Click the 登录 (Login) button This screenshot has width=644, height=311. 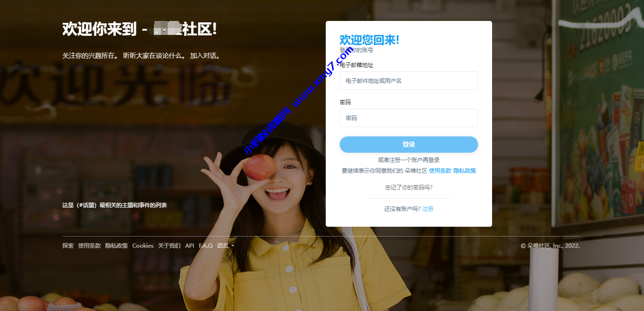coord(409,144)
